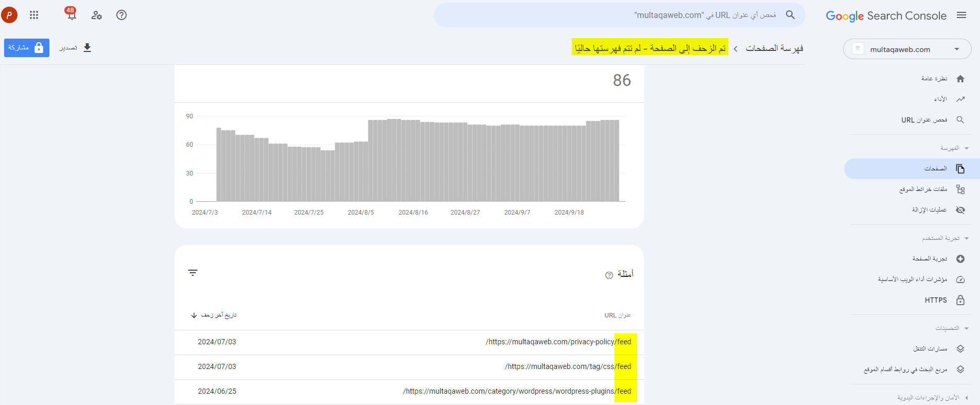Open مربع البحث في روابط أقسام الموقع
Screen dimensions: 980x405
(x=912, y=369)
